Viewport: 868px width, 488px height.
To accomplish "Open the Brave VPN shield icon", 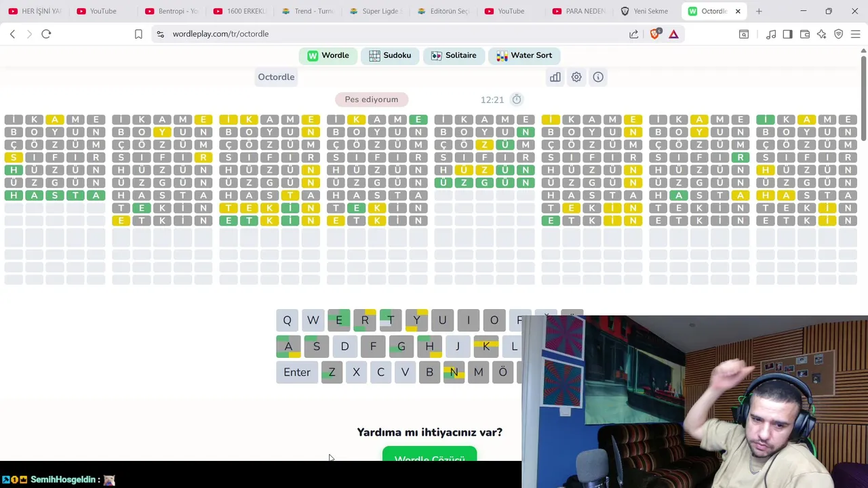I will click(839, 34).
